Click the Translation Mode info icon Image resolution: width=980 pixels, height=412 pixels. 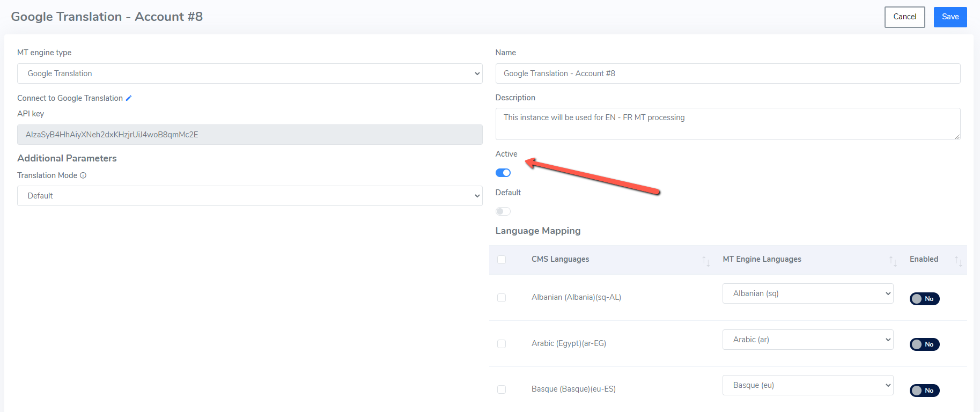click(83, 175)
